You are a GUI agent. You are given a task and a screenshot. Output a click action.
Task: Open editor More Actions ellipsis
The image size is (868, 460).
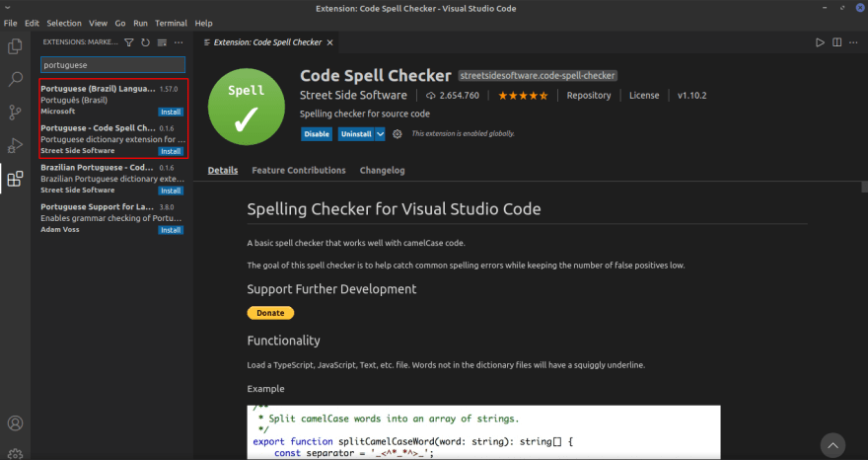853,42
